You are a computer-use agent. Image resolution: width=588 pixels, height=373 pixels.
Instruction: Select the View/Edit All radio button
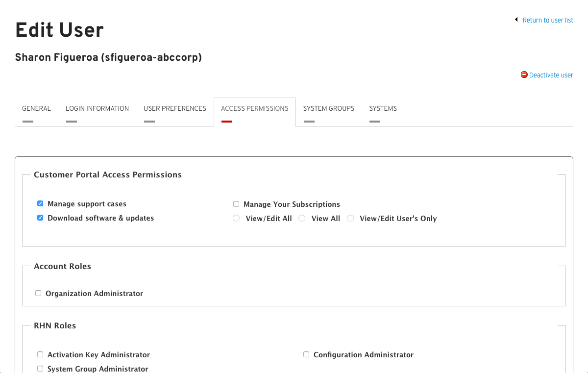tap(236, 218)
